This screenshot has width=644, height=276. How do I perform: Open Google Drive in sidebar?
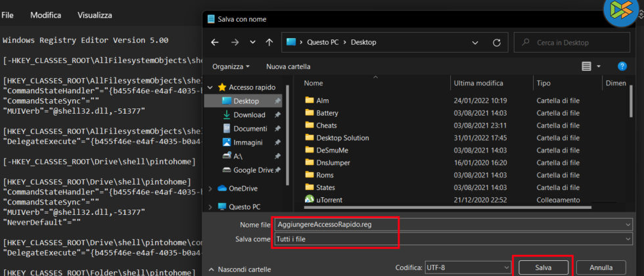point(253,170)
